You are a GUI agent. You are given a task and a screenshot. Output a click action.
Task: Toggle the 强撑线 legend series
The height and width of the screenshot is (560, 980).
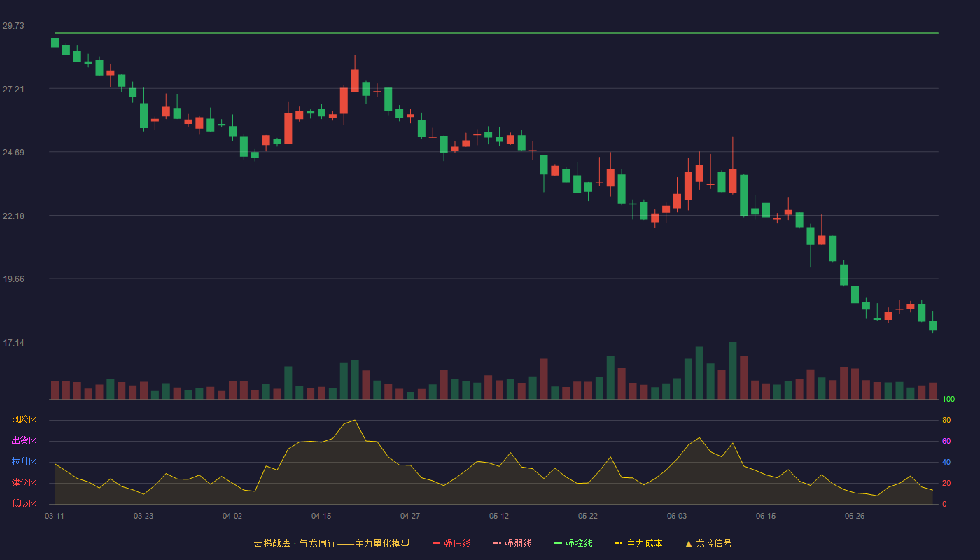pos(573,543)
